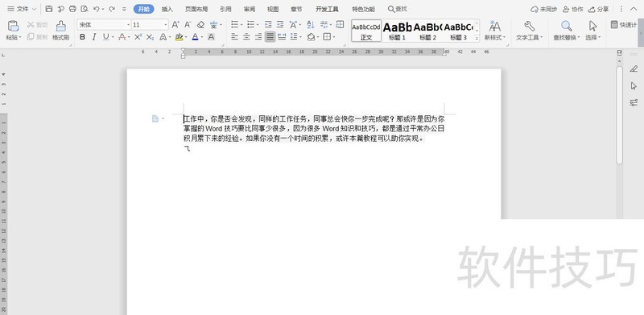644x315 pixels.
Task: Click the Print icon in quick access bar
Action: pyautogui.click(x=72, y=9)
